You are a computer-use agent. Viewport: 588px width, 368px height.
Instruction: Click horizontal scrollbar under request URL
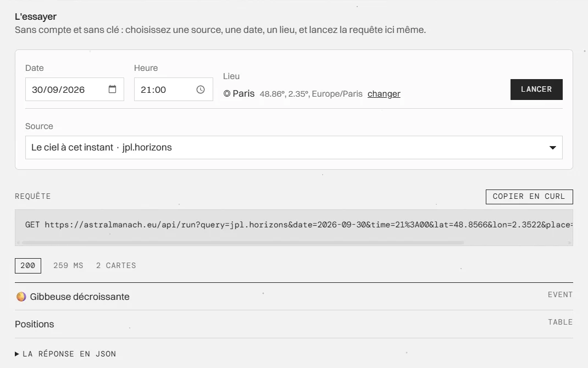pos(243,243)
